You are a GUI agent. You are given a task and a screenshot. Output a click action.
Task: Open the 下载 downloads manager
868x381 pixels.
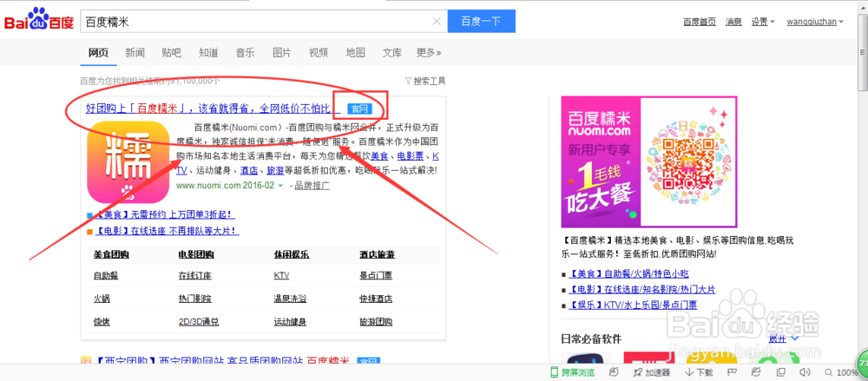click(x=699, y=372)
